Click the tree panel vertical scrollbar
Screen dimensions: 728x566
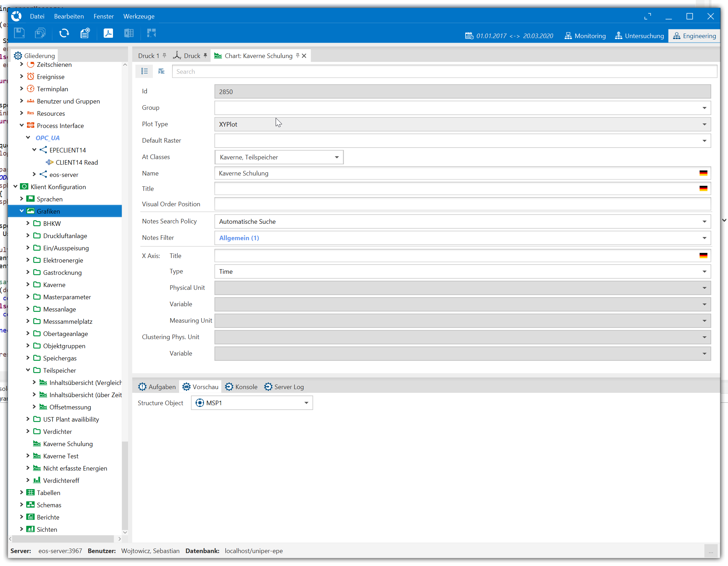click(x=125, y=486)
